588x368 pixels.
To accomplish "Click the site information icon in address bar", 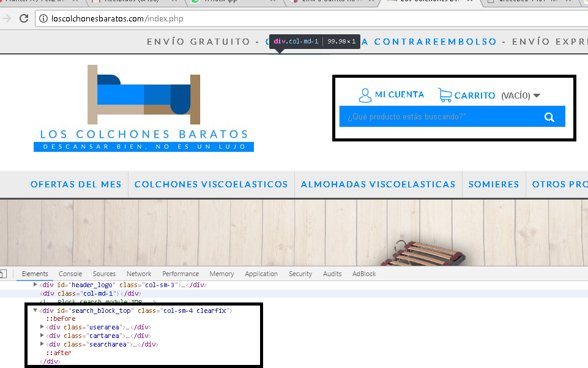I will (43, 19).
